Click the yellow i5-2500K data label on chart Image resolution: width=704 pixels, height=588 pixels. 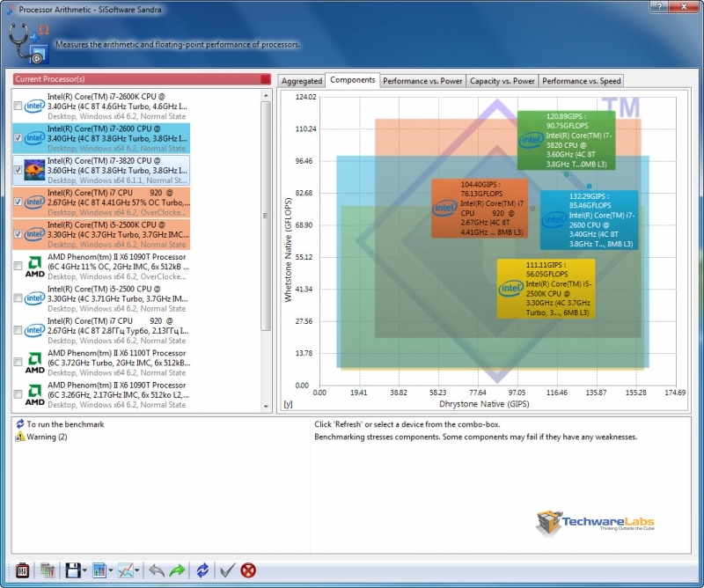pos(546,289)
